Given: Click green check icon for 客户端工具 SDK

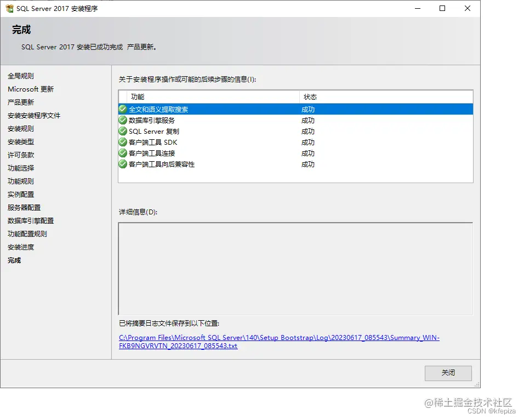Looking at the screenshot, I should coord(123,142).
